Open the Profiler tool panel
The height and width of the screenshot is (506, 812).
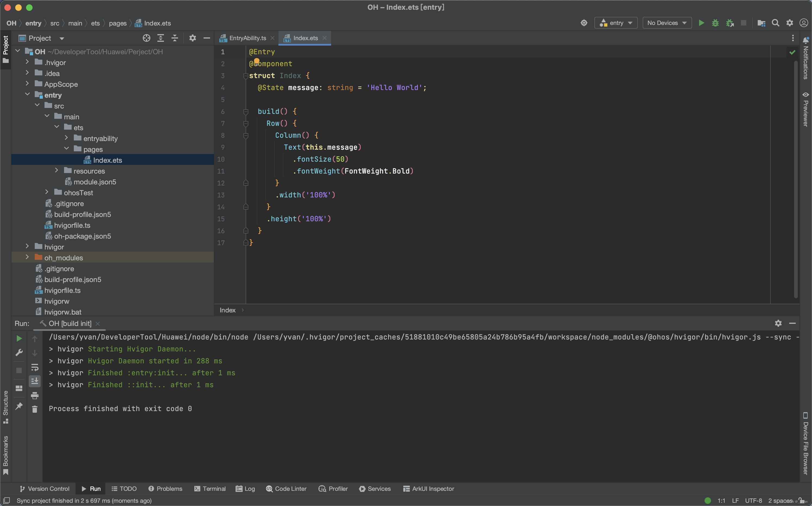point(332,489)
